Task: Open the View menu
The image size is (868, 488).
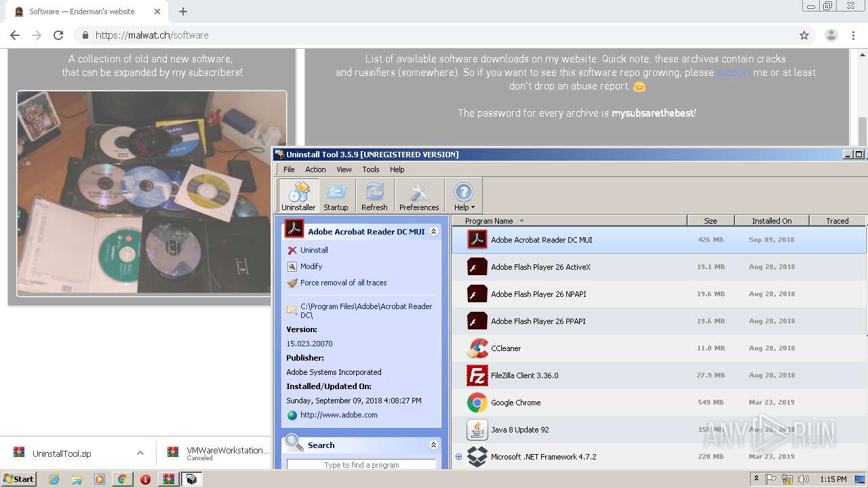Action: (344, 169)
